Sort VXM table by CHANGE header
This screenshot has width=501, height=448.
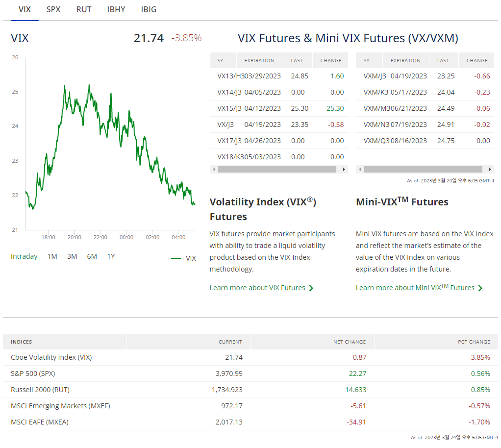point(476,60)
